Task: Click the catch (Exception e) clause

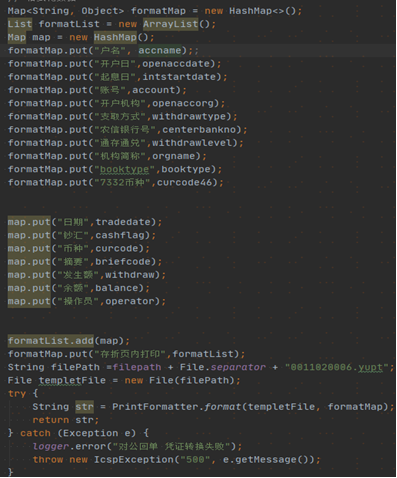Action: point(78,433)
